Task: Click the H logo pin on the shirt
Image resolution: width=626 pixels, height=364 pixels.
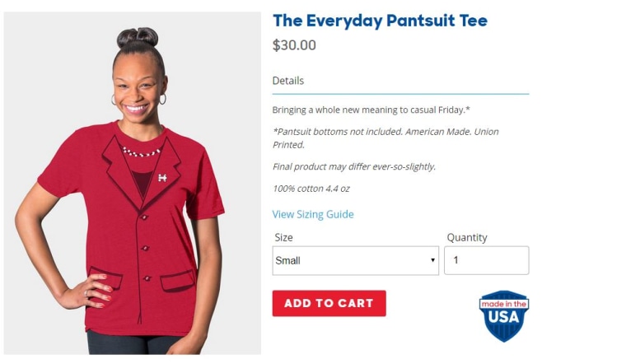Action: [162, 178]
